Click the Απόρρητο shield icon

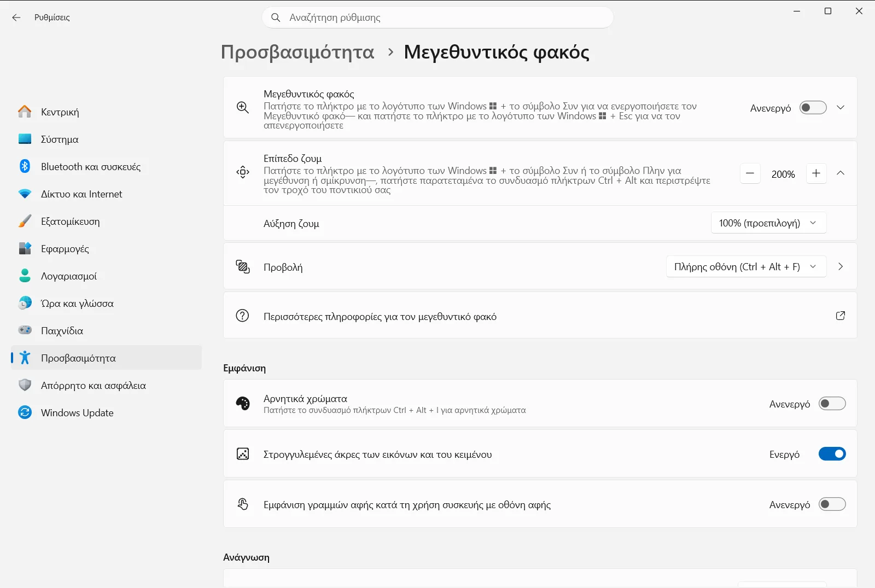pyautogui.click(x=25, y=385)
